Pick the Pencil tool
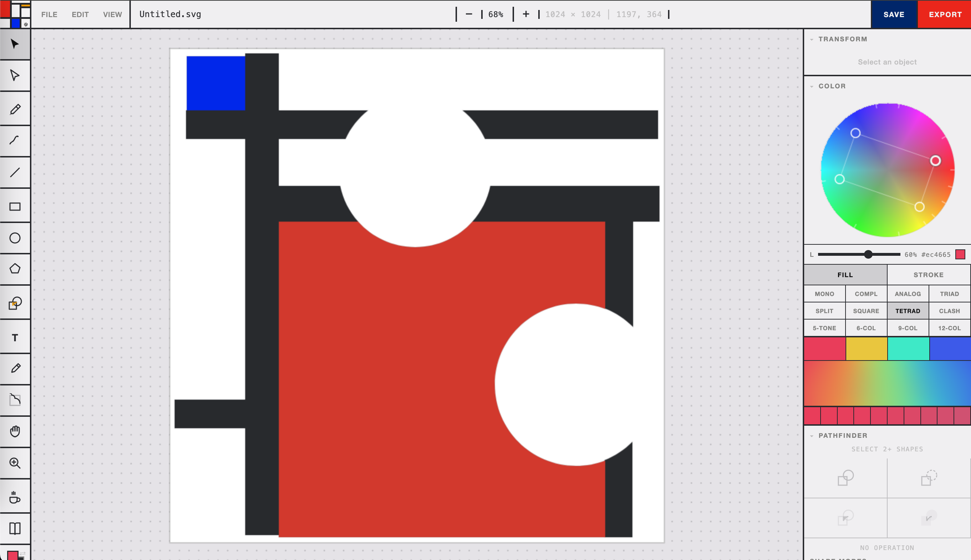The height and width of the screenshot is (560, 971). (x=15, y=109)
